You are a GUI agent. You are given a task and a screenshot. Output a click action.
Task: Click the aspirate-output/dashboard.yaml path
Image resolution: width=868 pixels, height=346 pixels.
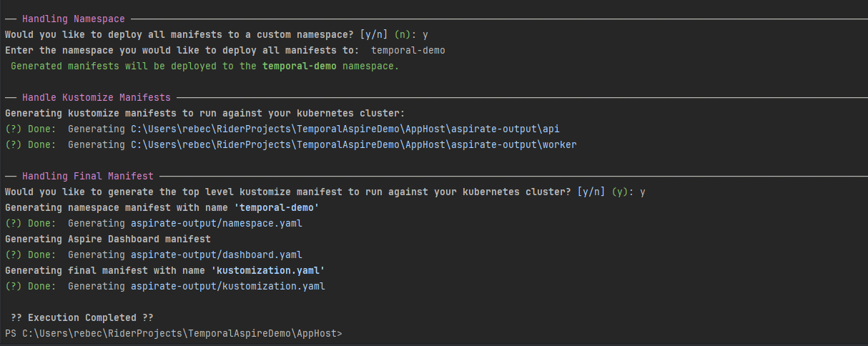pyautogui.click(x=217, y=254)
